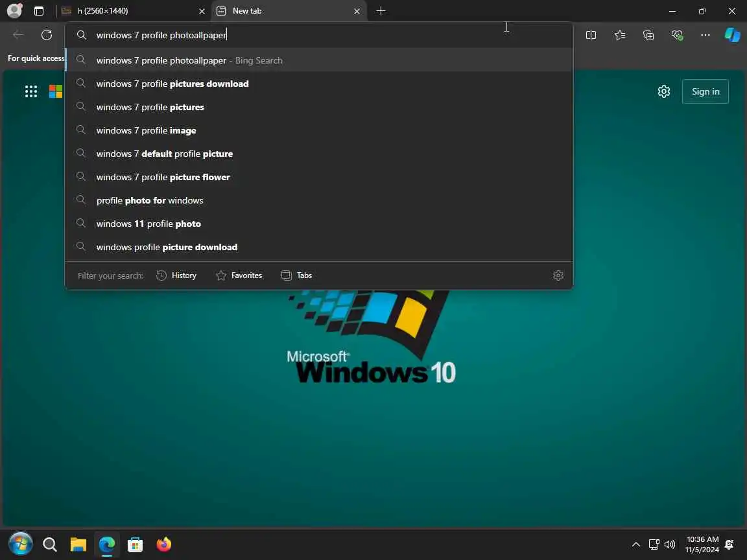The width and height of the screenshot is (747, 560).
Task: Open Split screen view
Action: point(591,35)
